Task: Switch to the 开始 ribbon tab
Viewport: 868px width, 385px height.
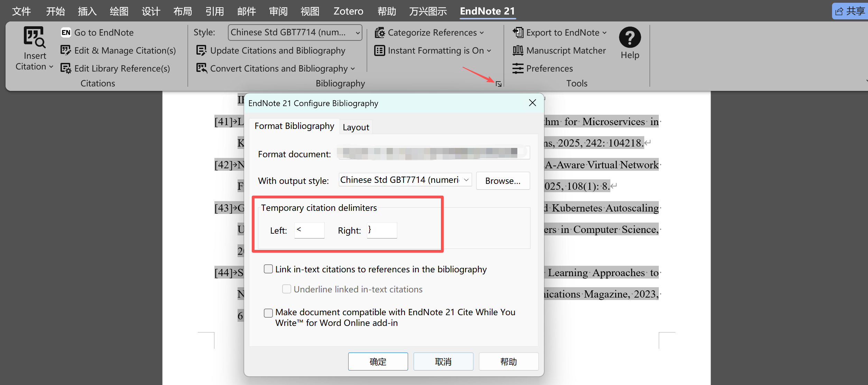Action: 55,11
